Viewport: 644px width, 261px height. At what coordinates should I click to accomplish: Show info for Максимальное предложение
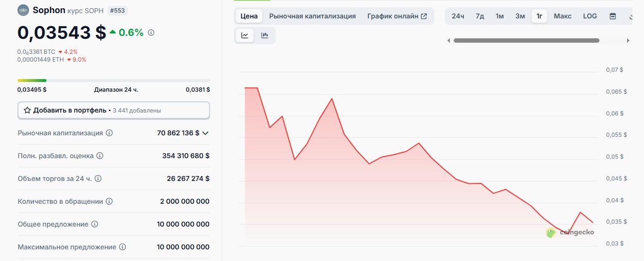pyautogui.click(x=123, y=247)
